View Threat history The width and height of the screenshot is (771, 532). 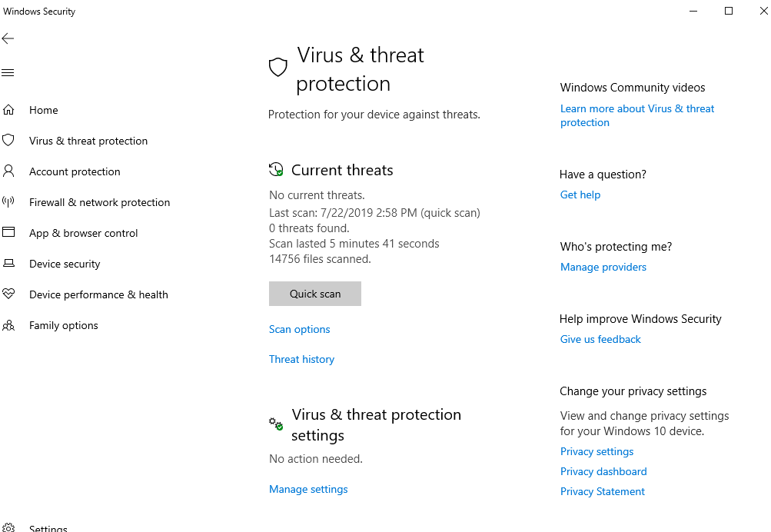click(x=301, y=359)
